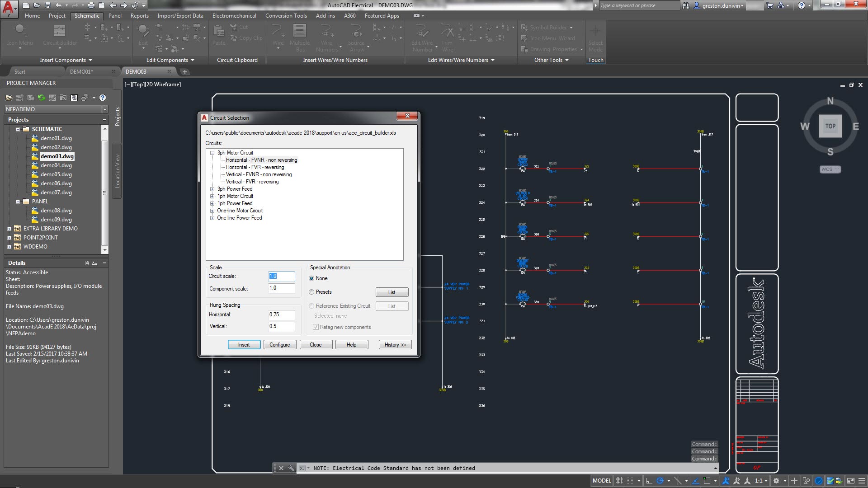Image resolution: width=868 pixels, height=488 pixels.
Task: Expand the 3ph Power Feed circuit group
Action: point(212,189)
